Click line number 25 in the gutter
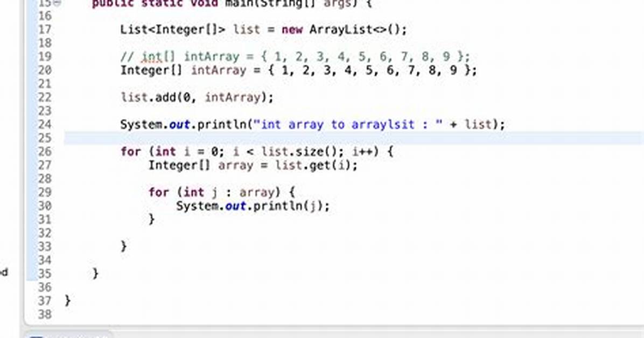This screenshot has height=338, width=644. coord(45,138)
